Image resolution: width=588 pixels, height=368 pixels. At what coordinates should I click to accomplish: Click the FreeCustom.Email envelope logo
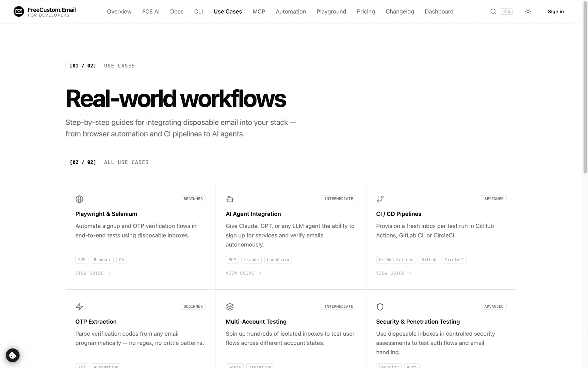[19, 12]
